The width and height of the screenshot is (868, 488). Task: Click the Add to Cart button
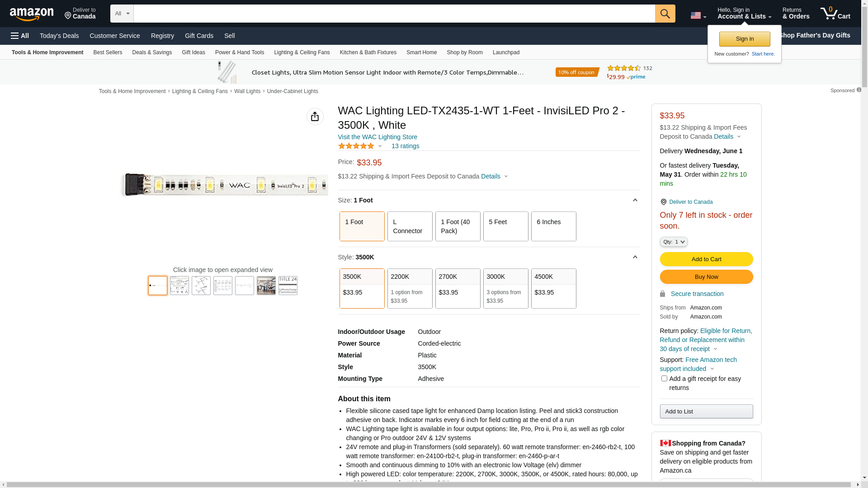coord(706,259)
